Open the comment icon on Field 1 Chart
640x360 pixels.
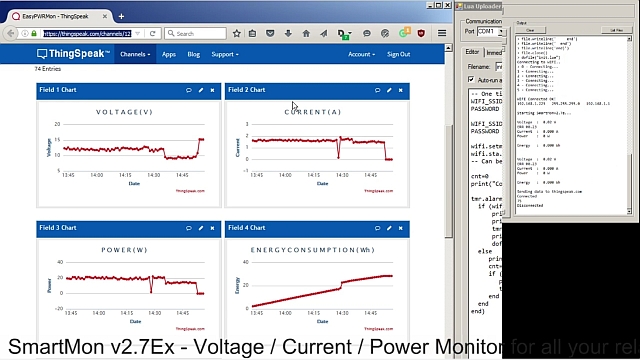pyautogui.click(x=189, y=90)
